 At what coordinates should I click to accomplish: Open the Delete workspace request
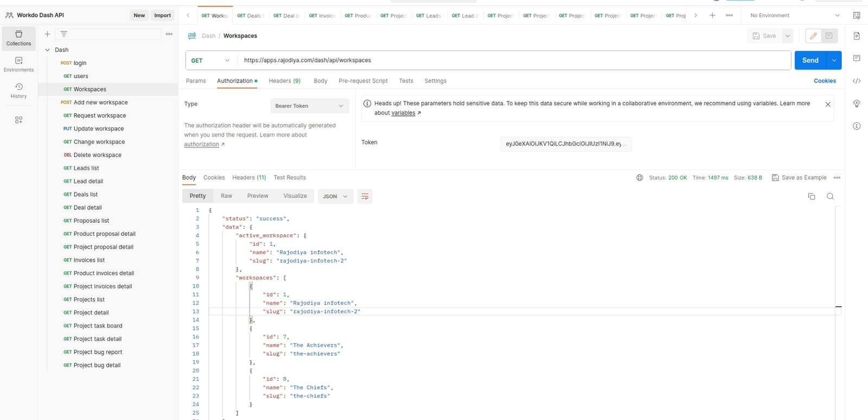click(x=97, y=155)
